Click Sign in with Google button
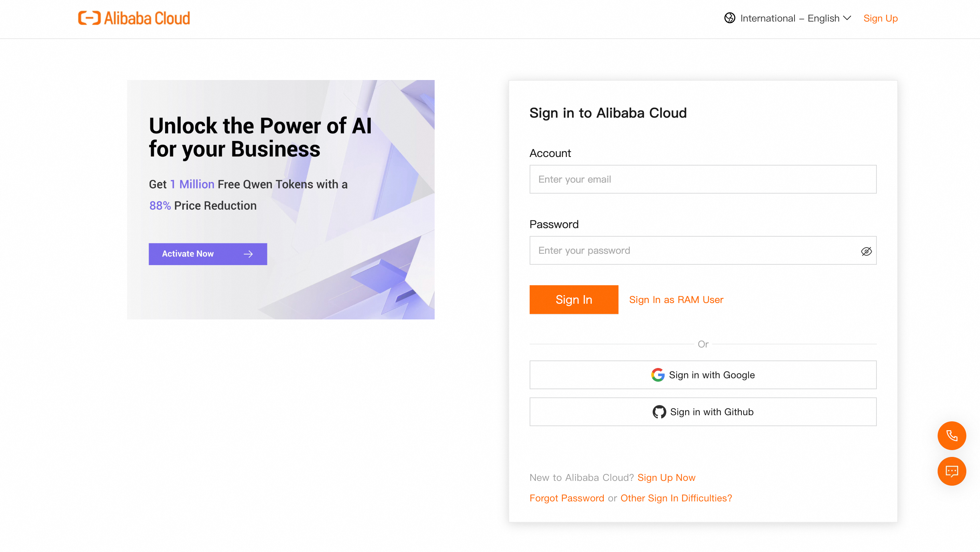Viewport: 980px width, 552px height. (x=703, y=375)
